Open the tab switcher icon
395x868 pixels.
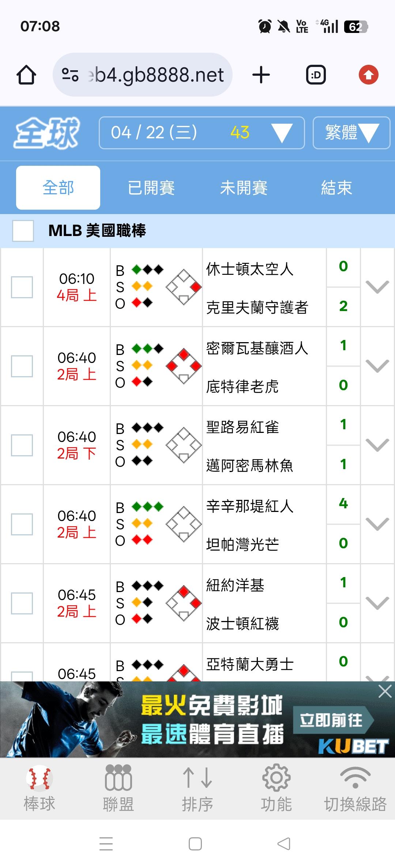pyautogui.click(x=316, y=75)
